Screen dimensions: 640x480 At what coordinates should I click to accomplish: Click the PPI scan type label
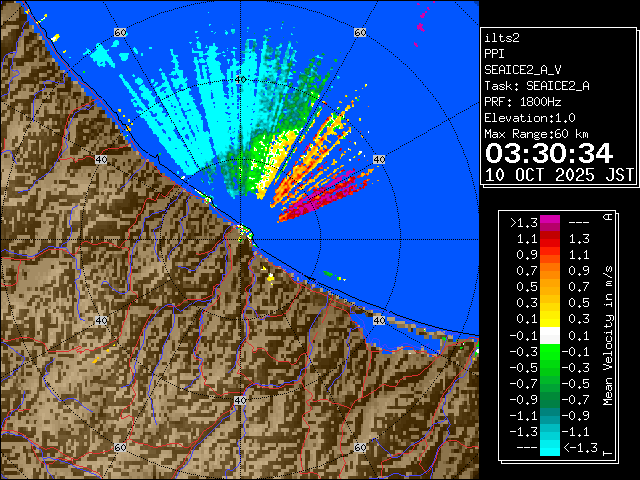(x=495, y=53)
